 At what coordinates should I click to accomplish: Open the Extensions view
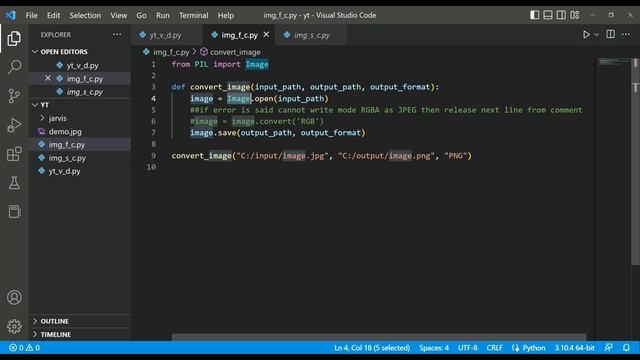coord(14,154)
